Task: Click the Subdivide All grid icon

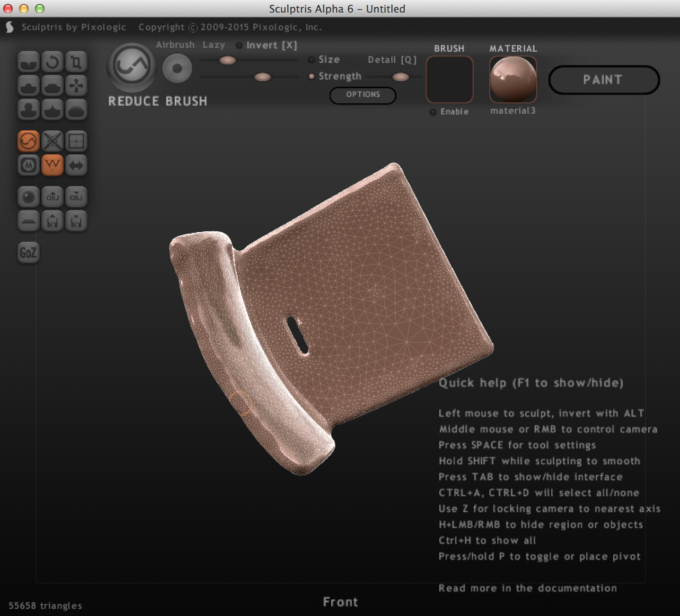Action: point(76,141)
